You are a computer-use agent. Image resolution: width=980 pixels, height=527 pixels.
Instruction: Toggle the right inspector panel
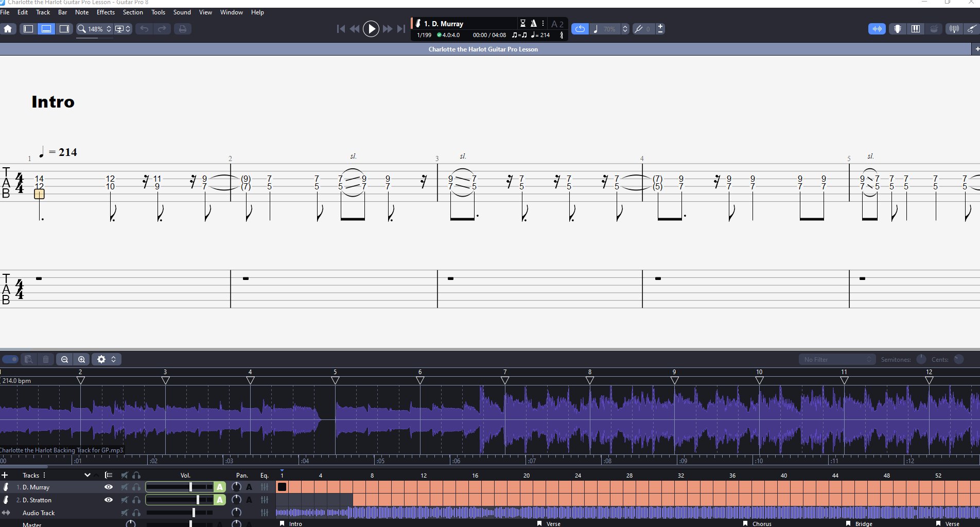point(64,29)
